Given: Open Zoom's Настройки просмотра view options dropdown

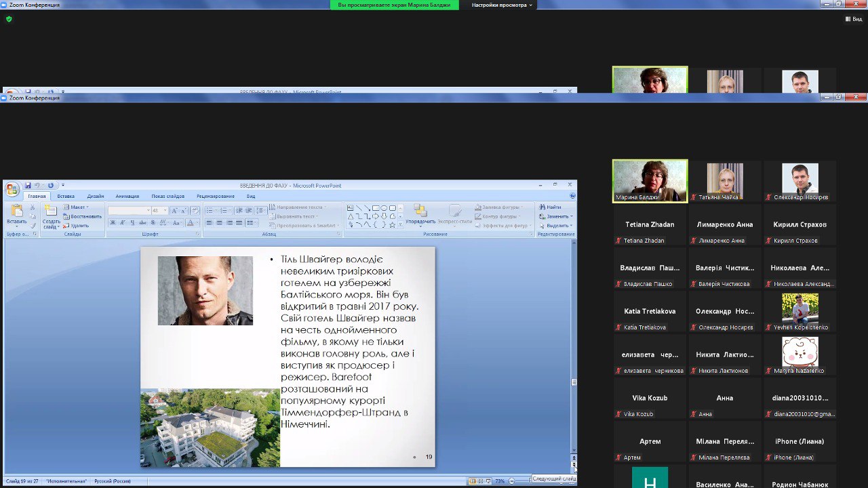Looking at the screenshot, I should pos(502,5).
